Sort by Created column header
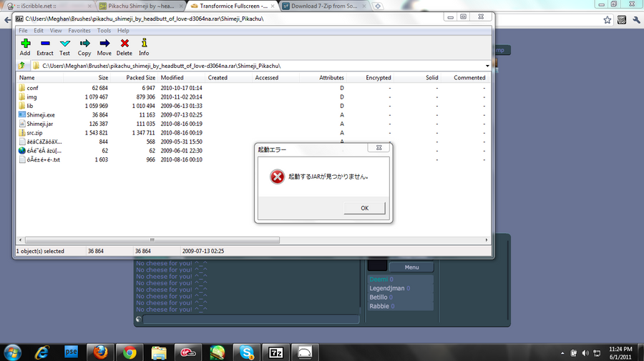Screen dimensions: 644x361 (x=228, y=77)
